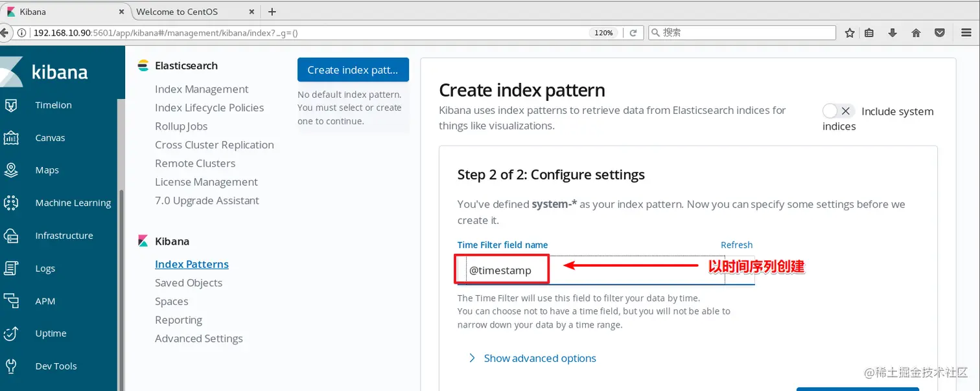The image size is (980, 391).
Task: Click Refresh link for time fields
Action: (737, 245)
